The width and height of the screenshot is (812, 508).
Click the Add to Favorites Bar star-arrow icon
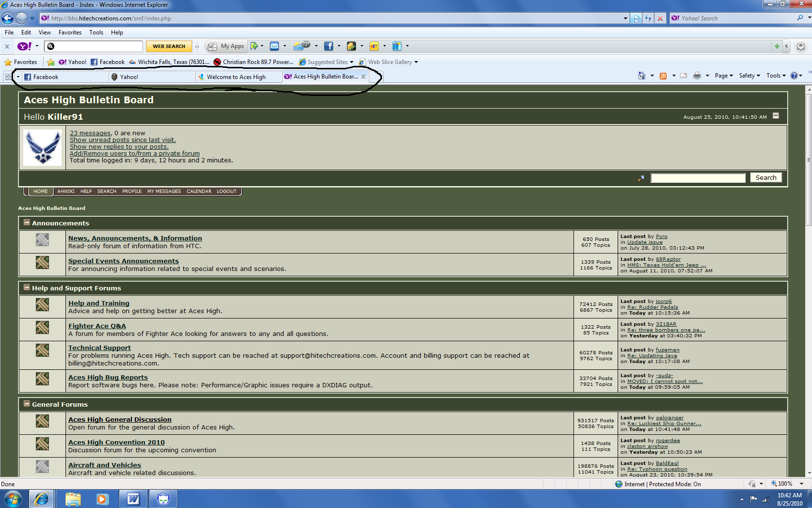coord(51,62)
